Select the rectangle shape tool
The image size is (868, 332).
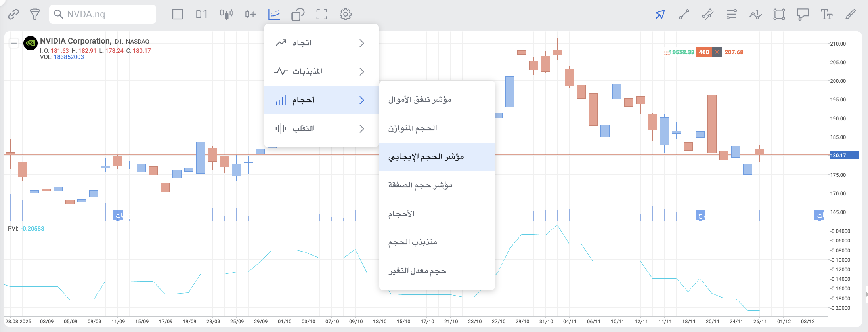click(x=779, y=15)
